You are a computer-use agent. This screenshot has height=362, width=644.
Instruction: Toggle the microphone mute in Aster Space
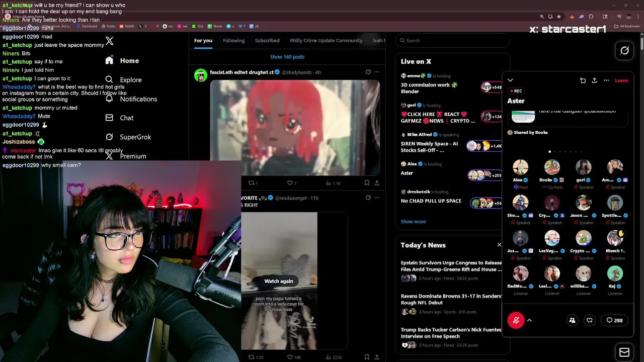pyautogui.click(x=516, y=320)
